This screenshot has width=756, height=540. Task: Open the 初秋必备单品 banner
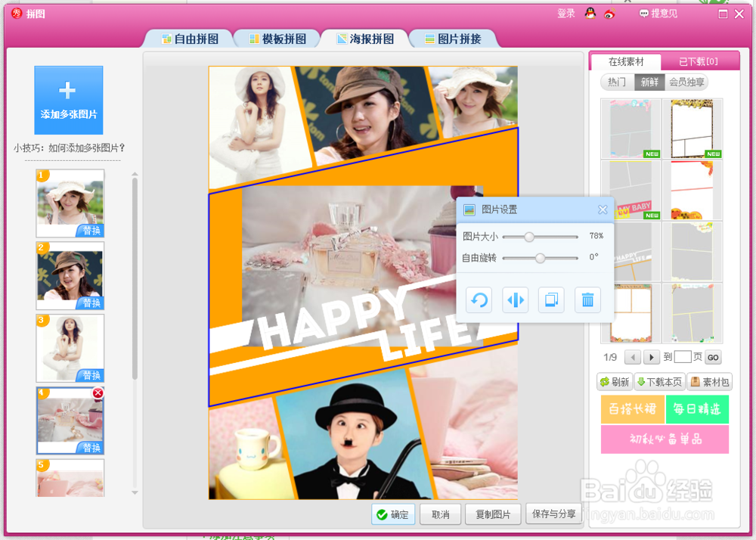point(665,439)
